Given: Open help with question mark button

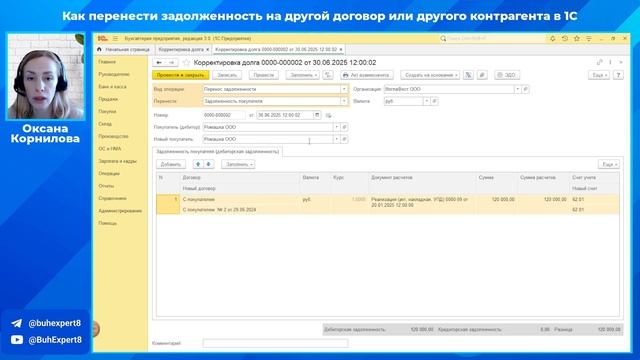Looking at the screenshot, I should click(x=618, y=75).
